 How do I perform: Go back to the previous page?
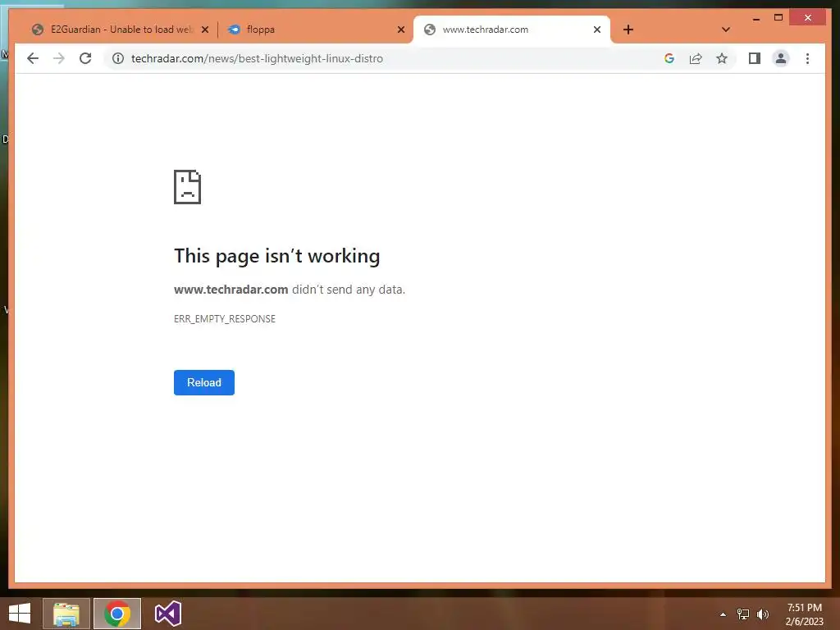click(x=33, y=58)
